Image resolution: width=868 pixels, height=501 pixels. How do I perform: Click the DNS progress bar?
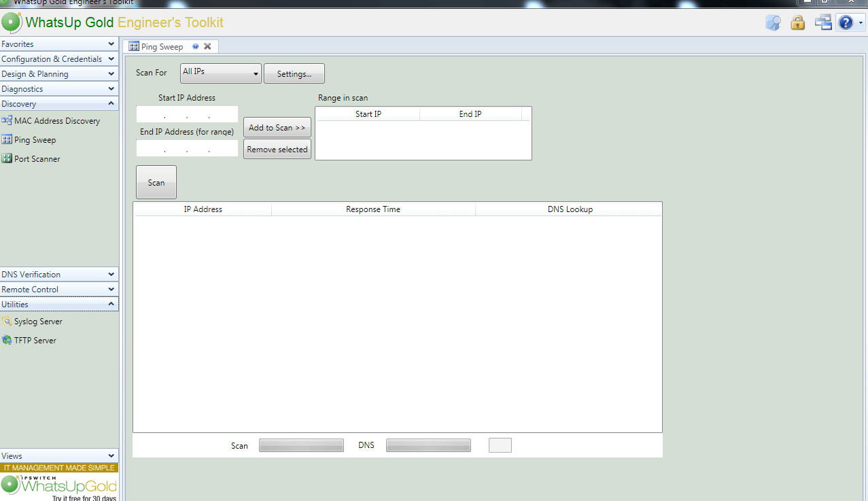click(x=428, y=445)
